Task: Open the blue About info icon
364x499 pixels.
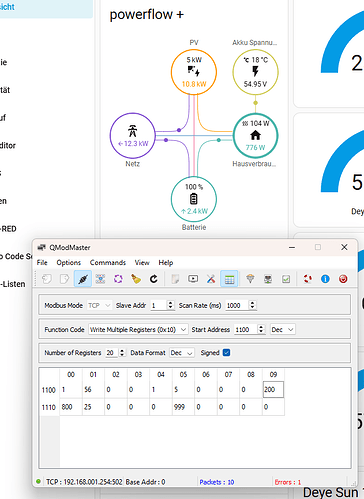Action: pyautogui.click(x=325, y=279)
